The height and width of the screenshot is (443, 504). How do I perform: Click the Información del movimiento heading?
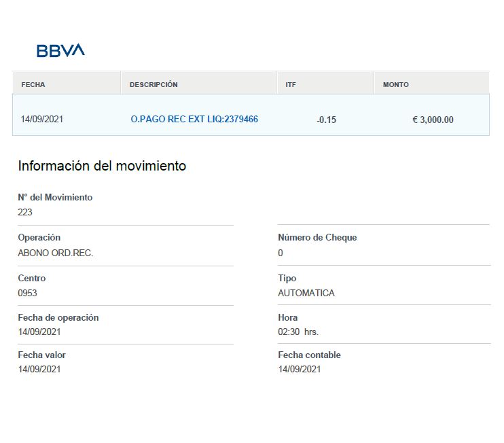point(102,166)
